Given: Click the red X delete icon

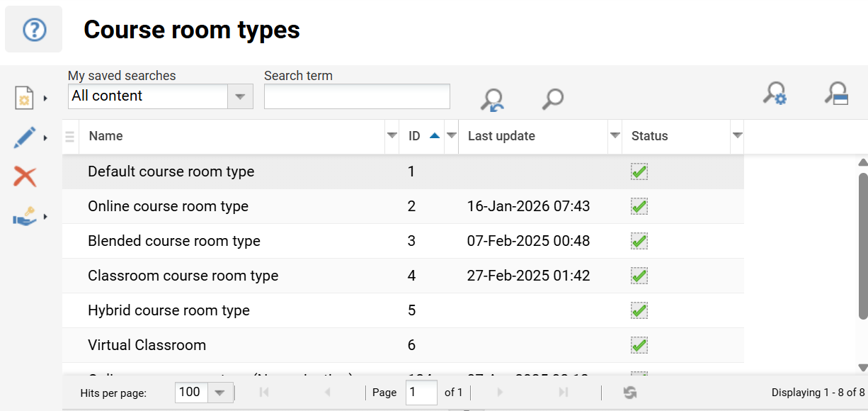Looking at the screenshot, I should tap(25, 176).
